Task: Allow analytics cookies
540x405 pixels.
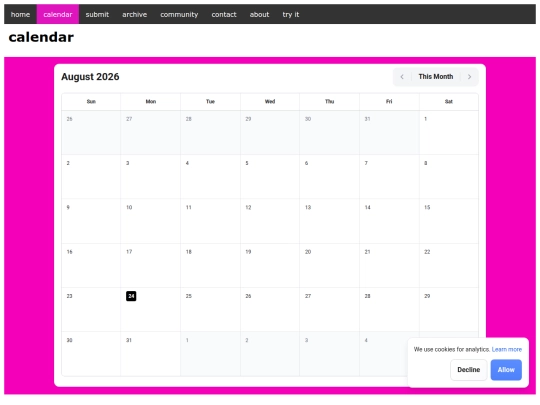Action: point(506,370)
